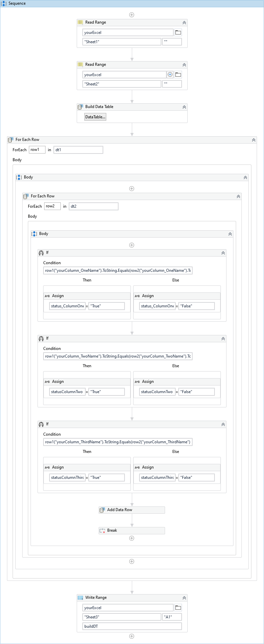This screenshot has width=264, height=644.
Task: Click the If icon for yourColumn_TwoName condition
Action: click(41, 339)
